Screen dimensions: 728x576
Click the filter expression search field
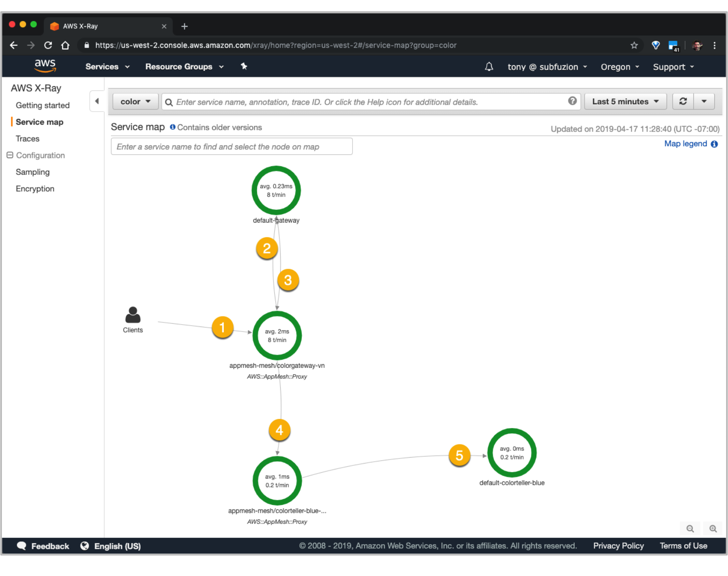pos(371,102)
